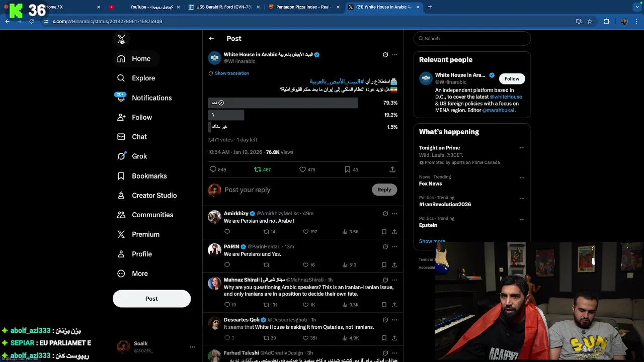This screenshot has height=362, width=644.
Task: Like Mahnaz Shirali's reply with 1K likes
Action: [x=308, y=305]
